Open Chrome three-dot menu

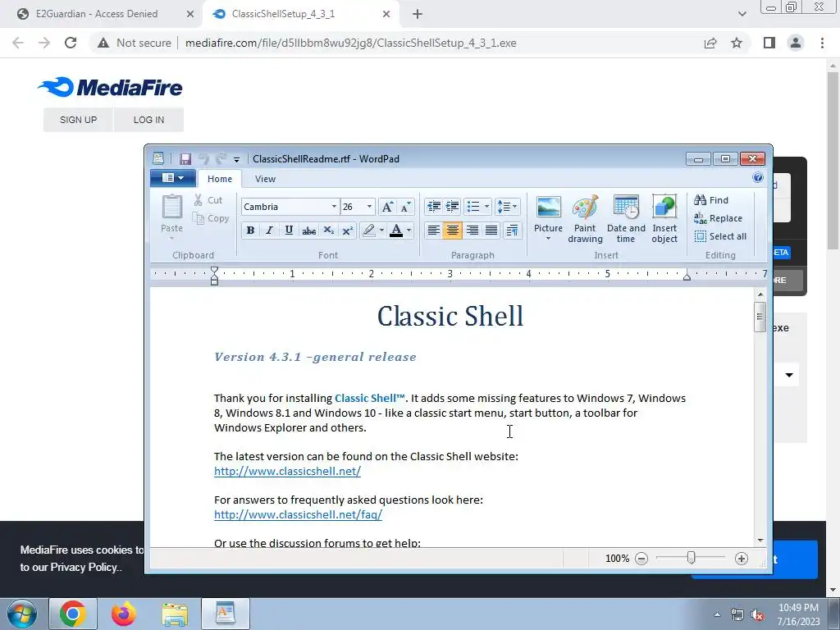822,43
